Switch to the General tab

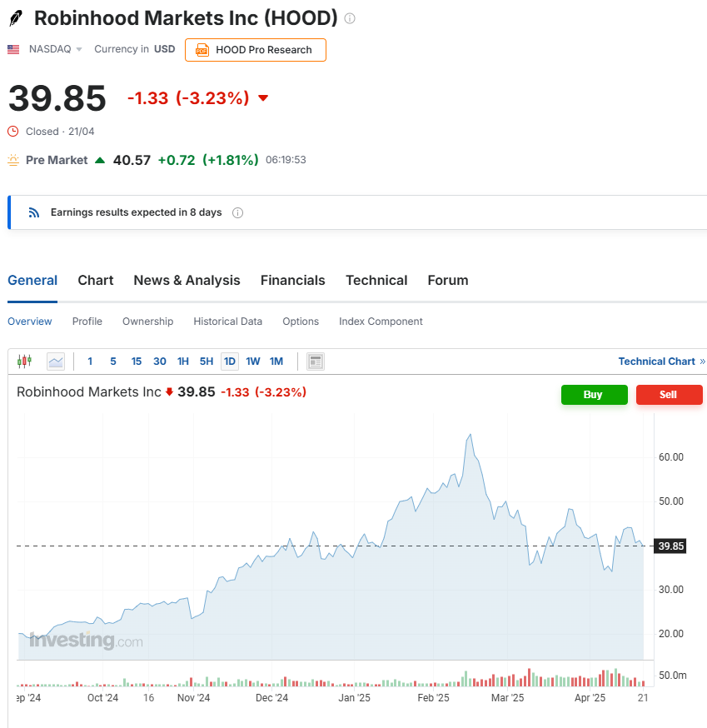tap(32, 281)
